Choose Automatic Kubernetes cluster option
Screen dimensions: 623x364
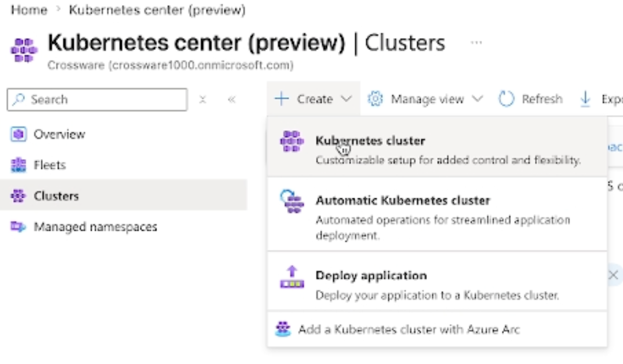click(x=437, y=214)
